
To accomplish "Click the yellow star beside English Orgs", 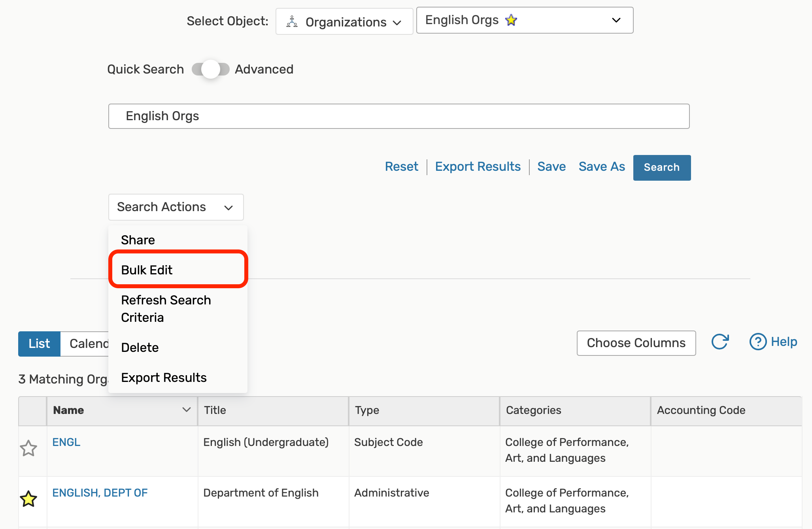I will coord(511,20).
